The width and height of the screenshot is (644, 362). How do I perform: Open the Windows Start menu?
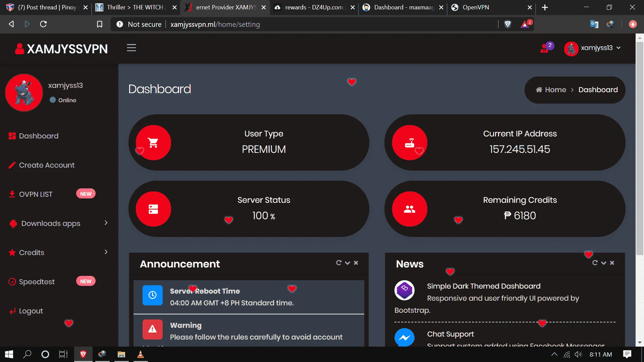(9, 354)
